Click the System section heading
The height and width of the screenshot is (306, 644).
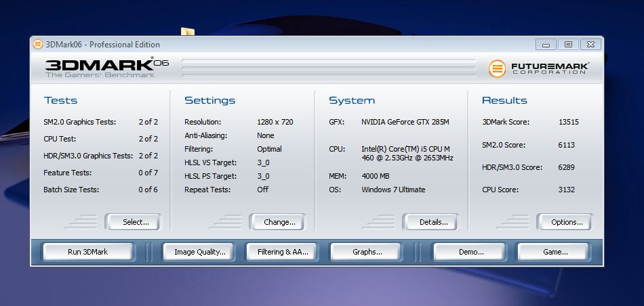pyautogui.click(x=352, y=100)
